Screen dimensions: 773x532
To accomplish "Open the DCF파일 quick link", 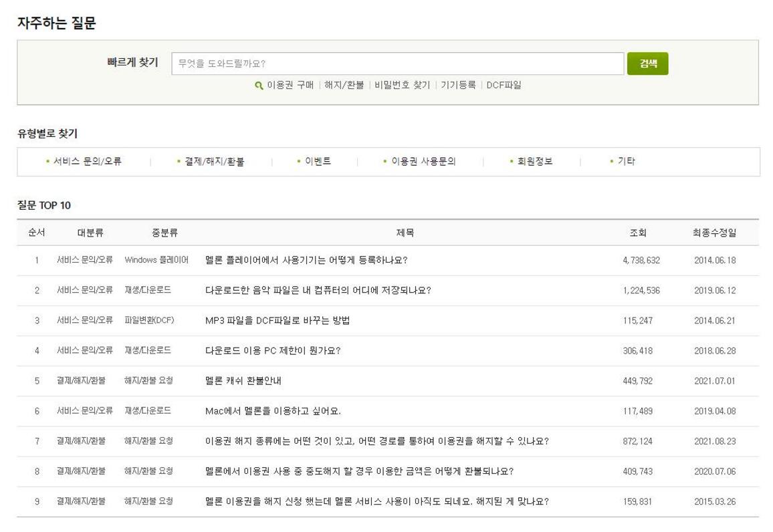I will tap(504, 86).
